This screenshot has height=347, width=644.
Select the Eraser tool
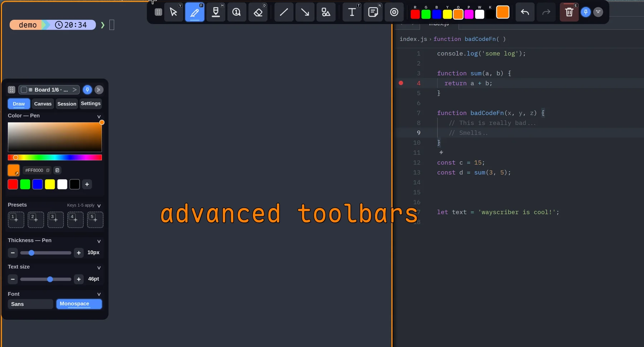[x=258, y=12]
